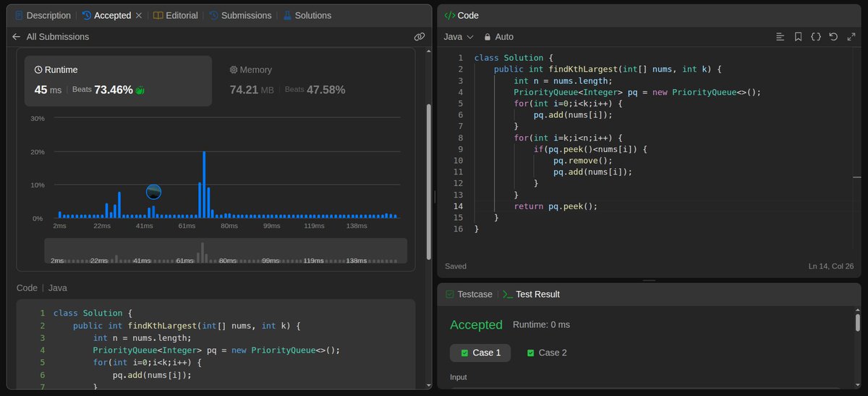Image resolution: width=868 pixels, height=396 pixels.
Task: Click the back arrow icon
Action: click(x=17, y=36)
